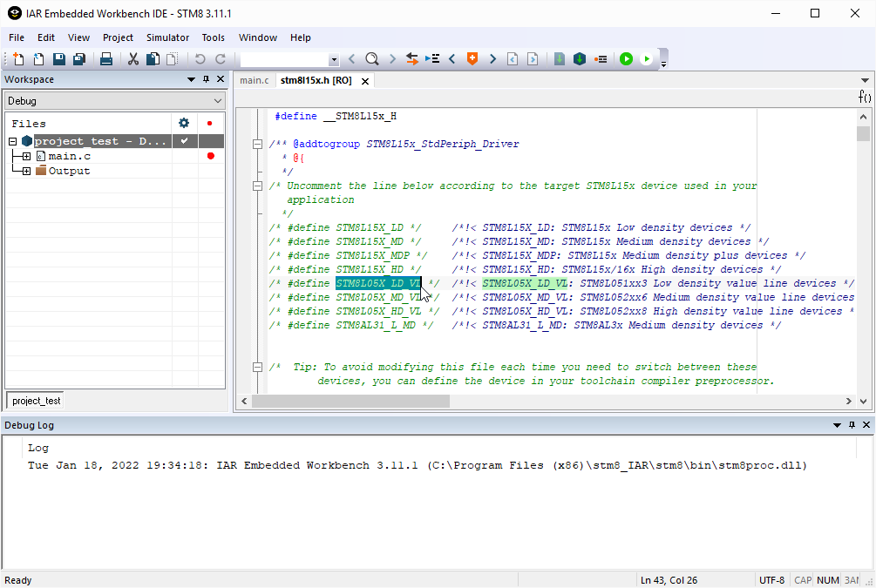876x588 pixels.
Task: Cut selection with the scissors icon
Action: coord(133,58)
